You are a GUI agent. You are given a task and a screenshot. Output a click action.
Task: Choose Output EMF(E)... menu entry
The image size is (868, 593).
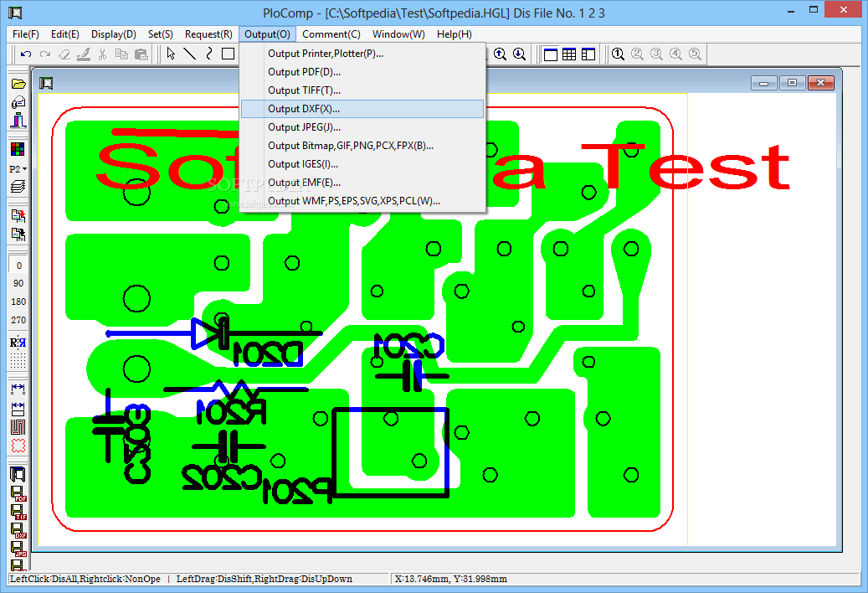tap(362, 183)
